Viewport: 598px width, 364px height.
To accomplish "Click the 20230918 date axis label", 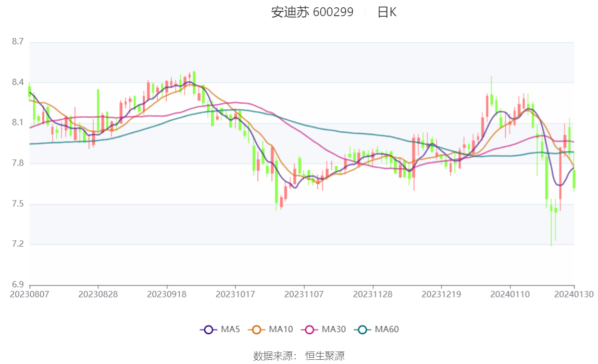I will 167,295.
